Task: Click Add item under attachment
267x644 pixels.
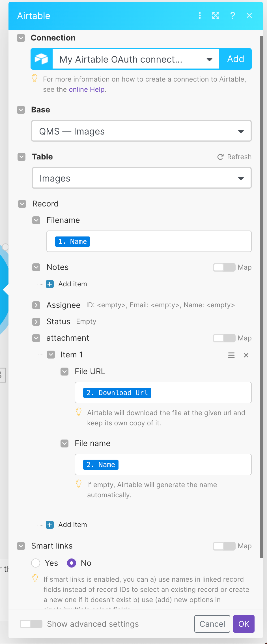Action: pyautogui.click(x=73, y=525)
